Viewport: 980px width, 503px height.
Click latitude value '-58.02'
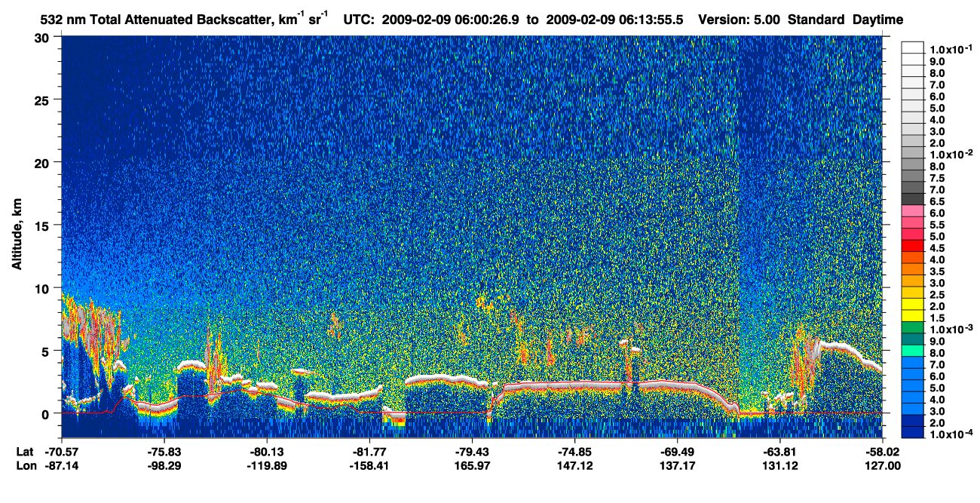(x=882, y=451)
